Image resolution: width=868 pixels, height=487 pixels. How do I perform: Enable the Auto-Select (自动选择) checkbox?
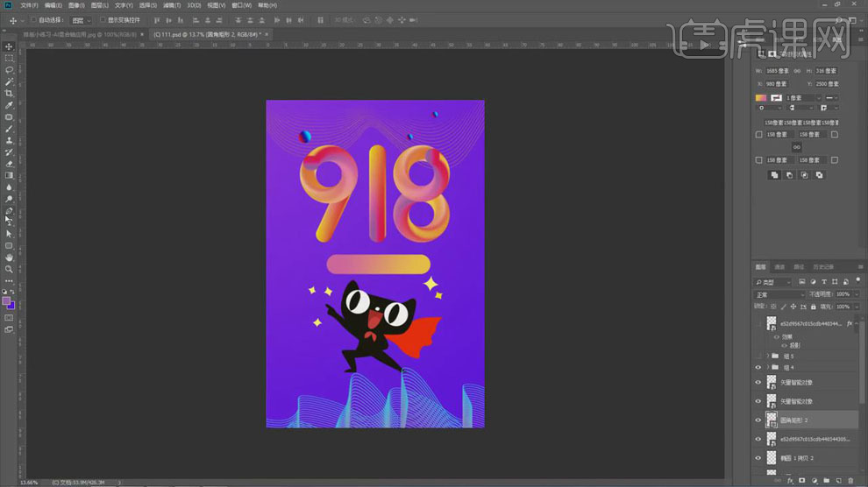pyautogui.click(x=33, y=20)
